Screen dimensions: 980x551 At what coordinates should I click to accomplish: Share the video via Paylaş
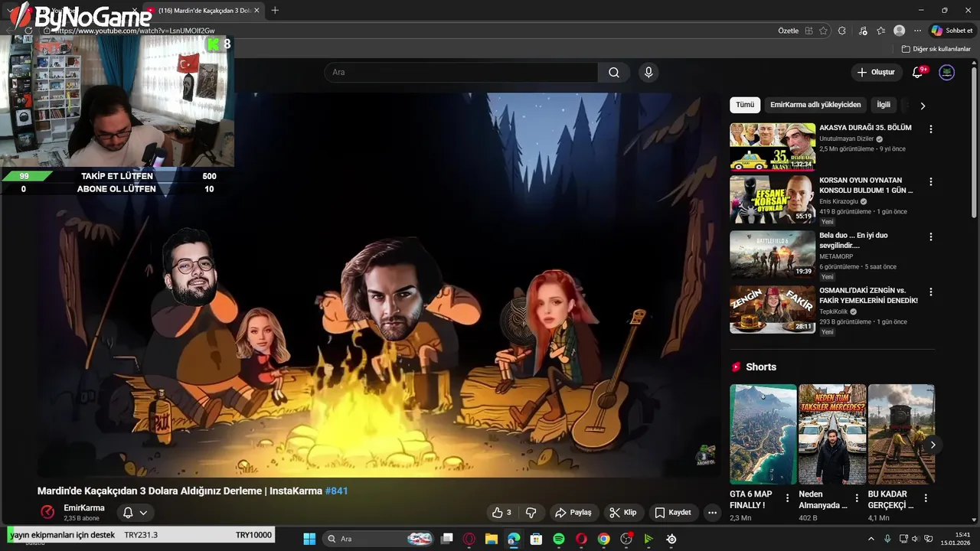[x=573, y=513]
